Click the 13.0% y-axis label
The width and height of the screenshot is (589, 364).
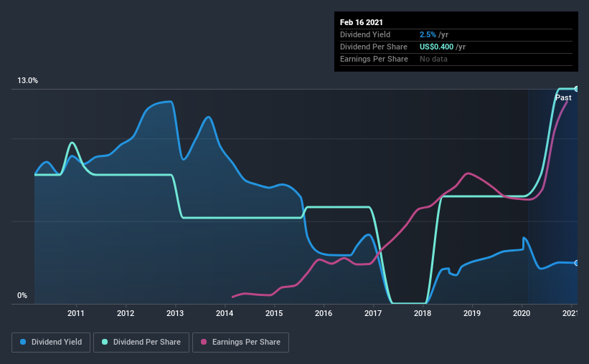tap(27, 80)
